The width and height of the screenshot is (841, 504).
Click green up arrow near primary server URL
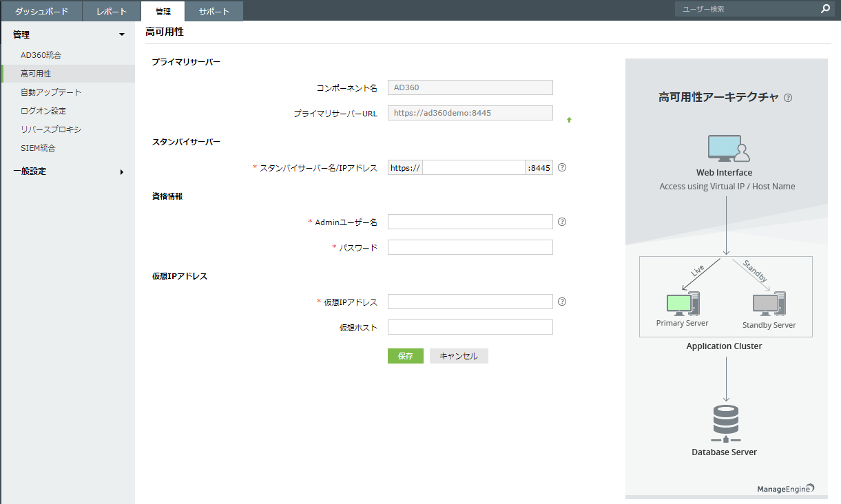pos(569,120)
